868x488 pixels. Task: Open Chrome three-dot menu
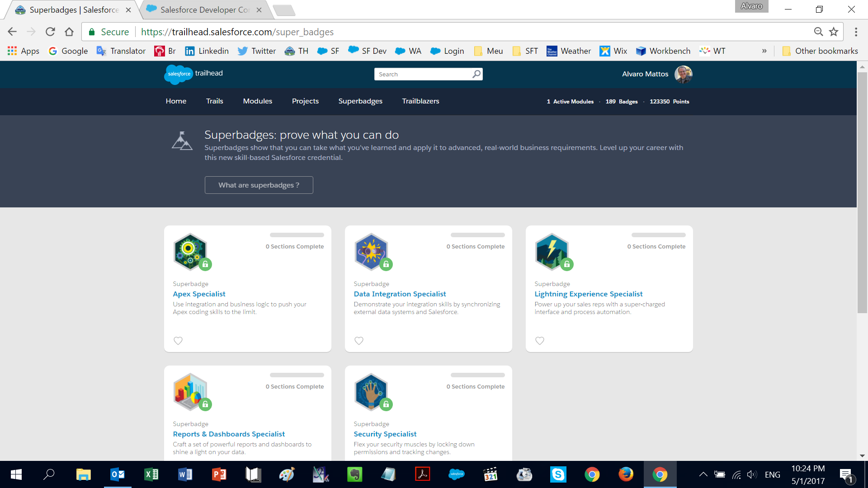tap(855, 32)
